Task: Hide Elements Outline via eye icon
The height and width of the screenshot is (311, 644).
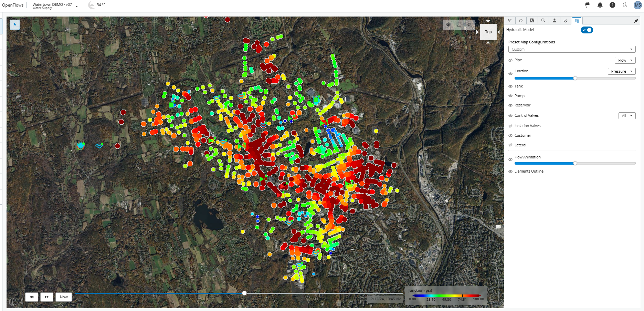Action: tap(510, 172)
